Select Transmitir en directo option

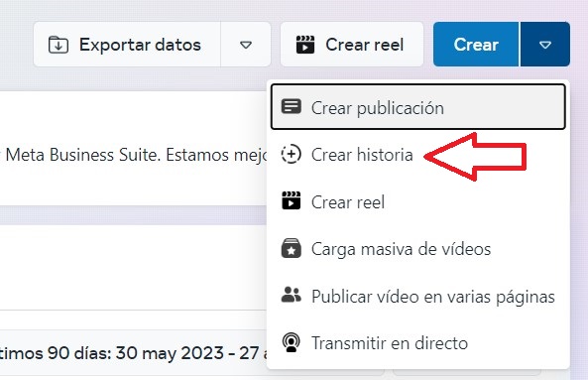417,343
